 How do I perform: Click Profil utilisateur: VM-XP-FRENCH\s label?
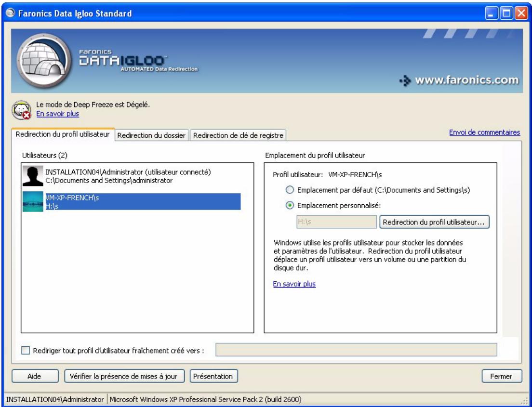tap(327, 175)
